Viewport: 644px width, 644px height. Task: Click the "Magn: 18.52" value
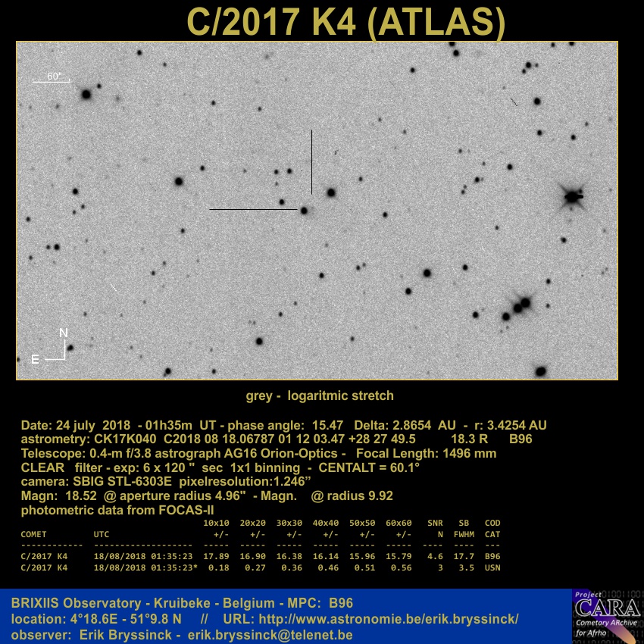point(59,496)
